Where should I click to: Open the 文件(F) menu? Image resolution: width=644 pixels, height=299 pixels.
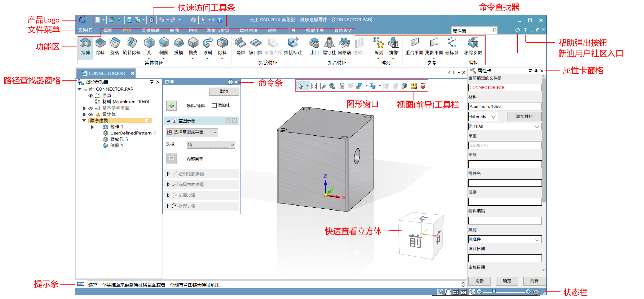[85, 30]
